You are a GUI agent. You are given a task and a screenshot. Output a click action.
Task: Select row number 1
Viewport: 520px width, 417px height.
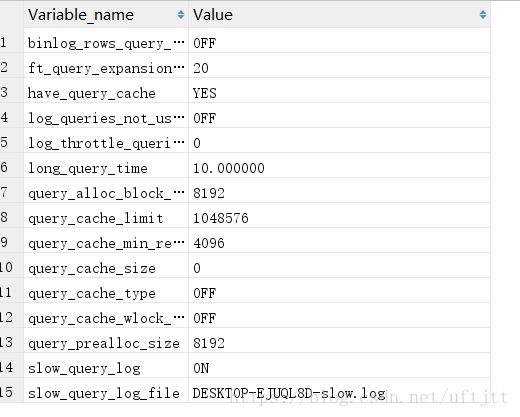pyautogui.click(x=4, y=43)
